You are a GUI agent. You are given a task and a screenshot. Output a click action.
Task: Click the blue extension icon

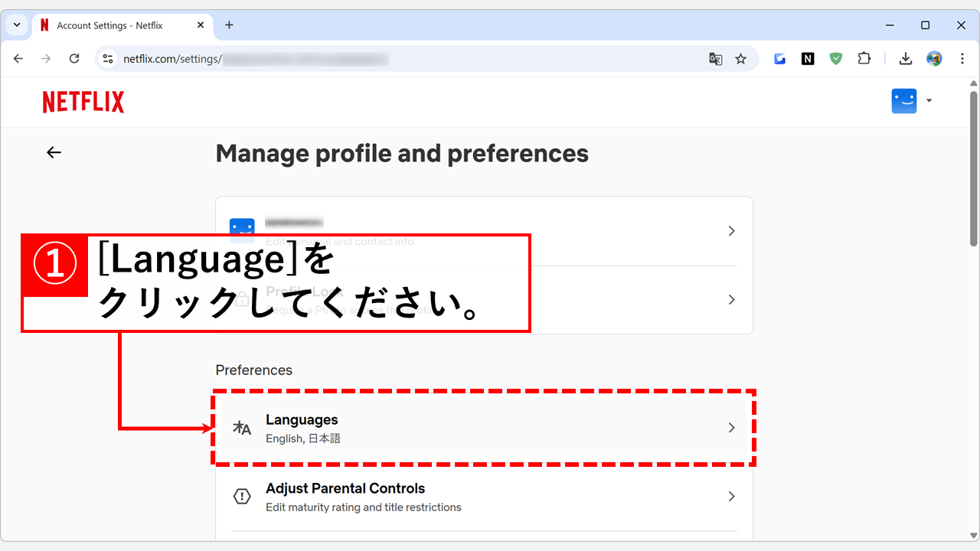[x=780, y=58]
